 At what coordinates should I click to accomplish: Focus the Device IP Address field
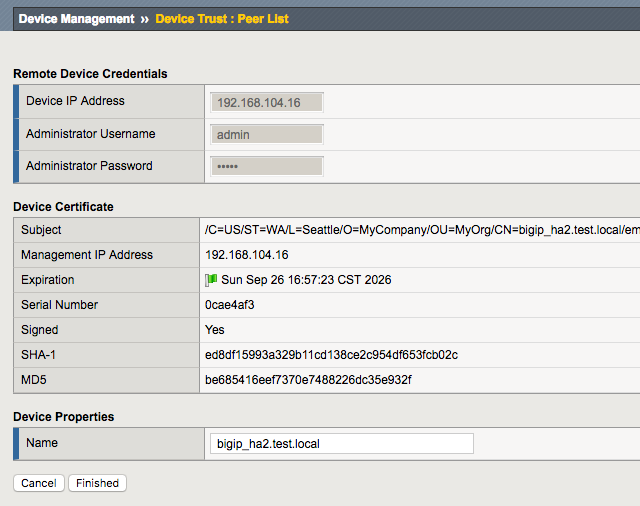pyautogui.click(x=267, y=102)
